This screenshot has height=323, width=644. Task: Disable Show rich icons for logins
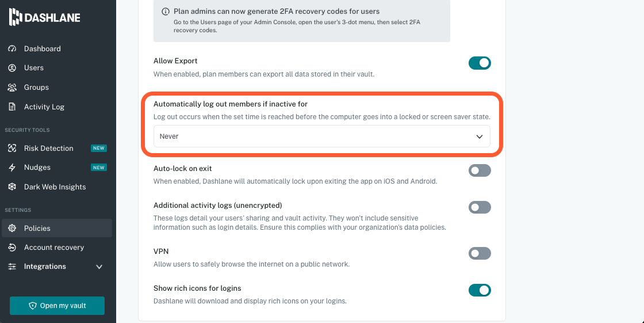(x=480, y=290)
